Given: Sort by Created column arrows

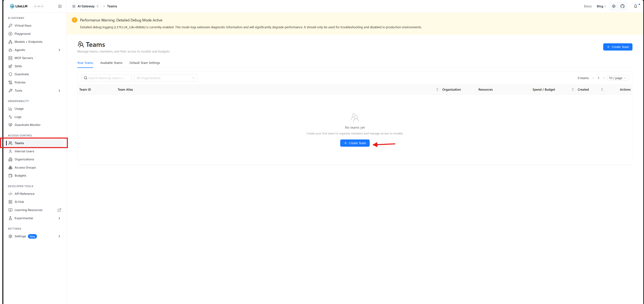Looking at the screenshot, I should pyautogui.click(x=602, y=89).
